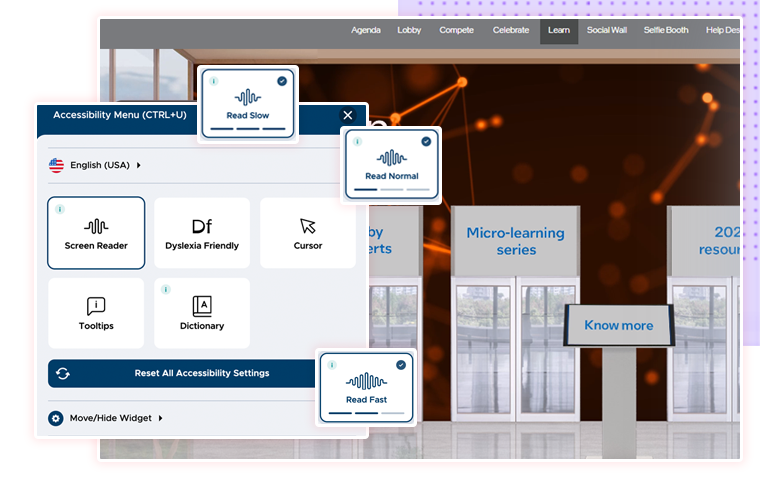Click Reset All Accessibility Settings button
The width and height of the screenshot is (760, 490).
tap(201, 373)
